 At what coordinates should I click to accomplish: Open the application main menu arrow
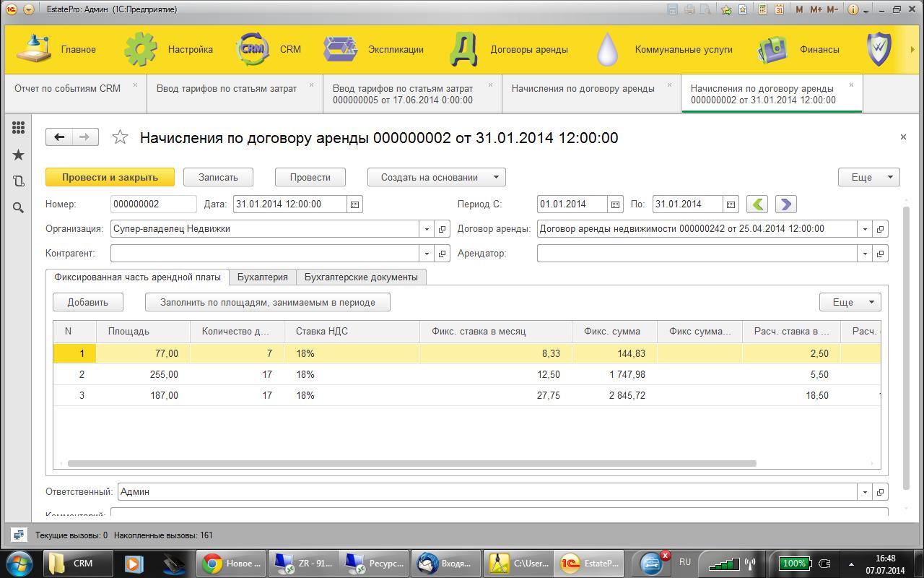click(x=28, y=9)
